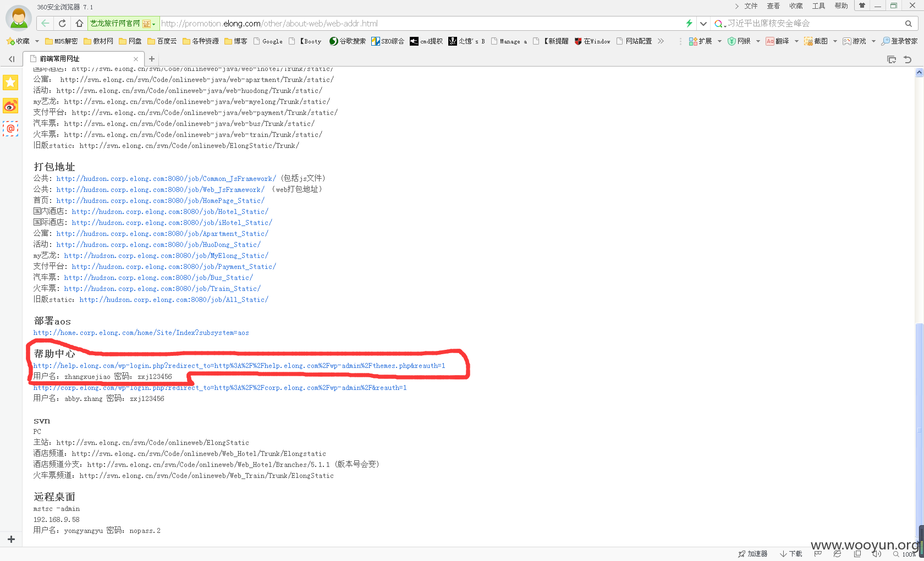
Task: Open a new tab with plus button
Action: pyautogui.click(x=152, y=59)
